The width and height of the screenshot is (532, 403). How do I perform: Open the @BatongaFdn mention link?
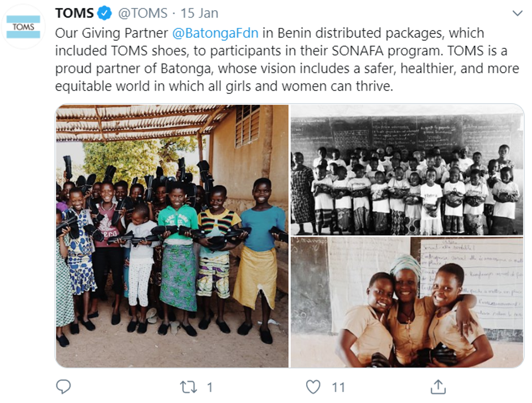(x=215, y=33)
